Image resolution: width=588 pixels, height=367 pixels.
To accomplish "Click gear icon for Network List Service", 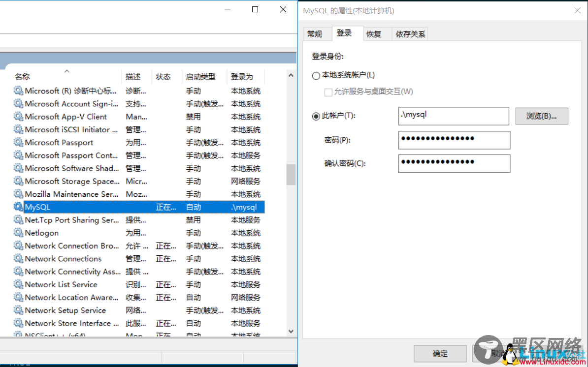I will pyautogui.click(x=18, y=284).
